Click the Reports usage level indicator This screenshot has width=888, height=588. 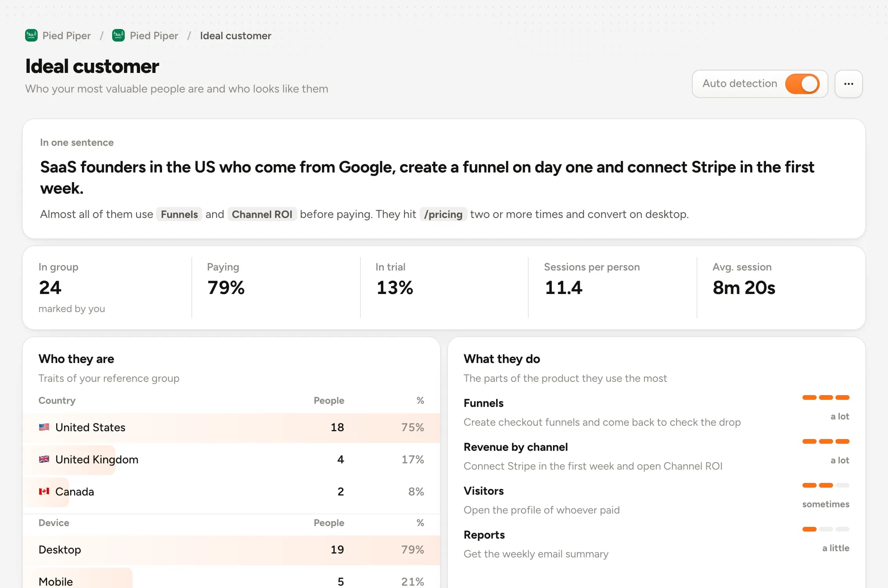coord(826,530)
